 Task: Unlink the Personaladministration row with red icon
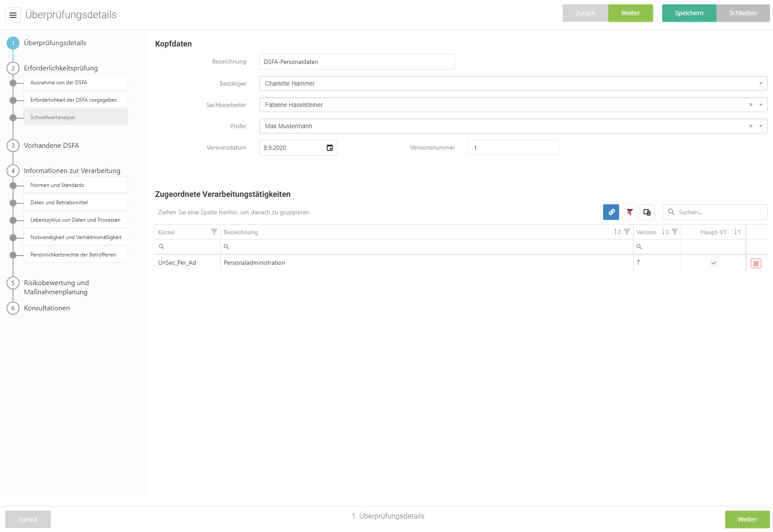pos(756,263)
